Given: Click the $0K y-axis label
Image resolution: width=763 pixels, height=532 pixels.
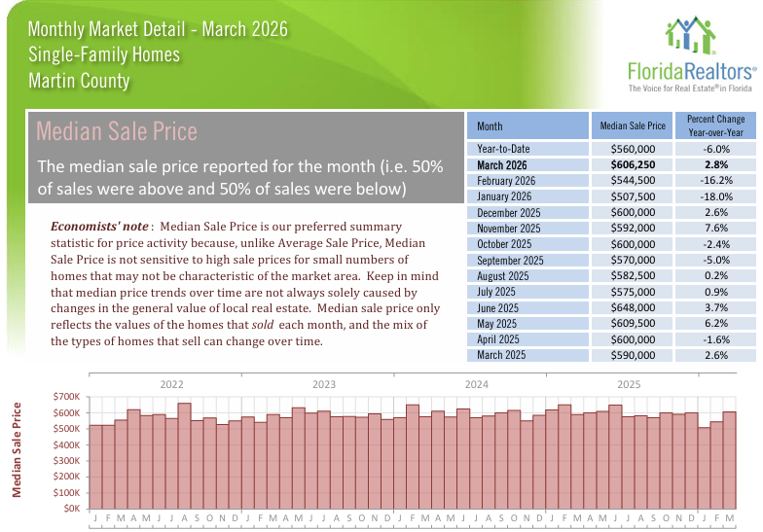Looking at the screenshot, I should click(x=72, y=509).
